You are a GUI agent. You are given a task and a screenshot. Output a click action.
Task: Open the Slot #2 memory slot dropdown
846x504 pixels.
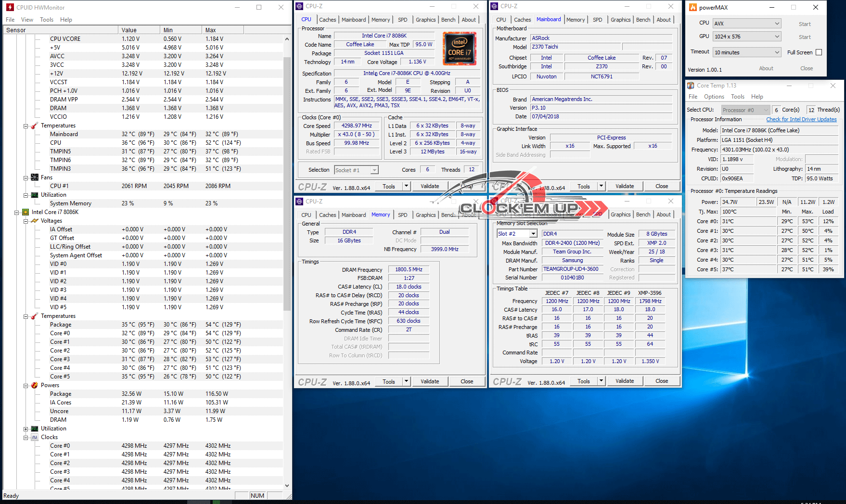tap(517, 234)
